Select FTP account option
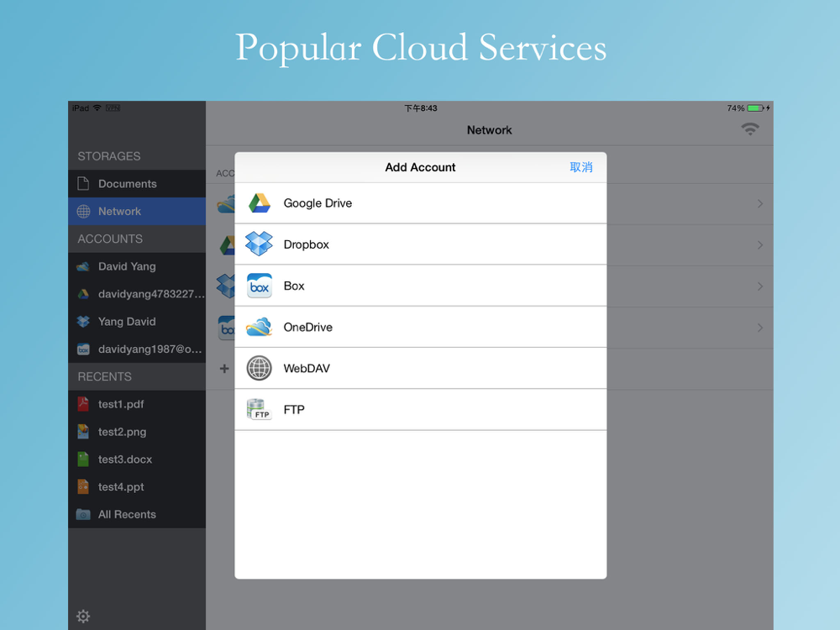Screen dimensions: 840x630 (x=421, y=409)
